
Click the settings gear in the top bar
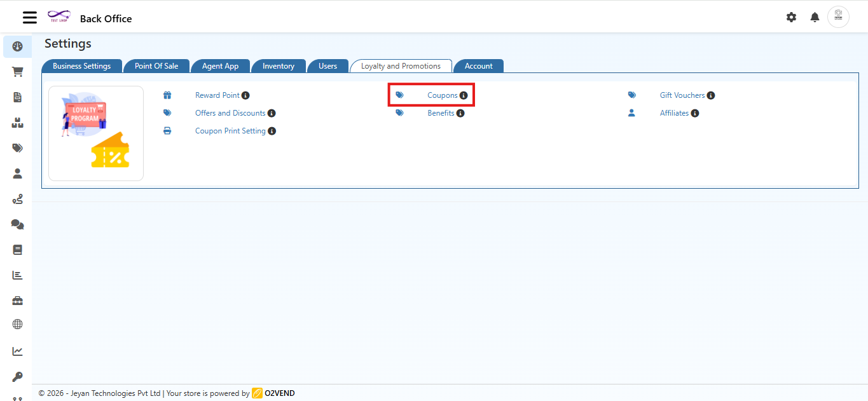point(791,17)
